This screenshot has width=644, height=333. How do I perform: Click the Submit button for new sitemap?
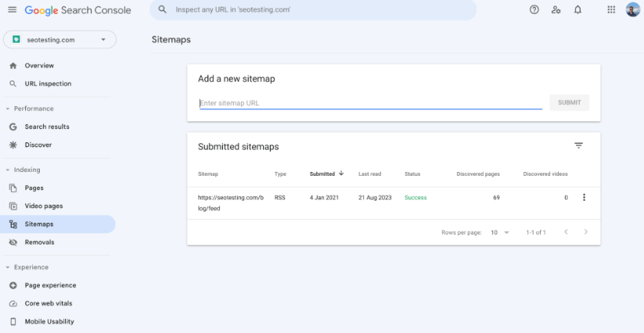569,102
